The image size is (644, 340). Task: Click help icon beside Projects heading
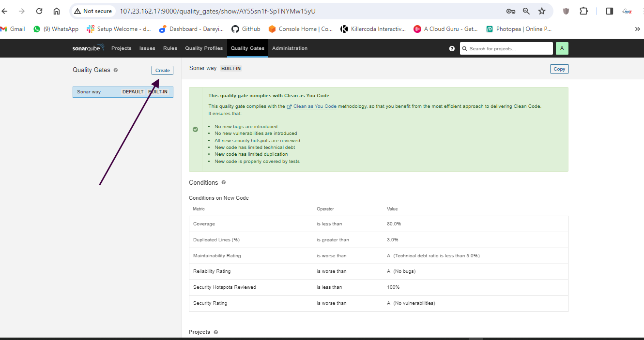coord(215,332)
